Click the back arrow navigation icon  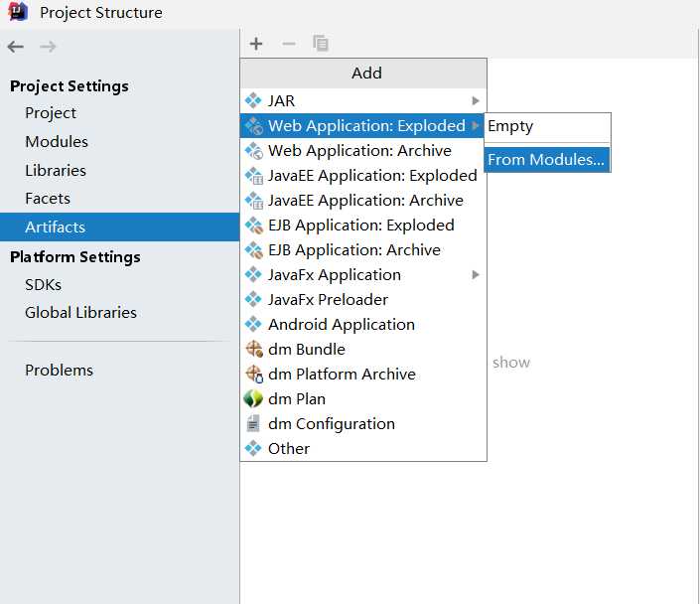[16, 47]
